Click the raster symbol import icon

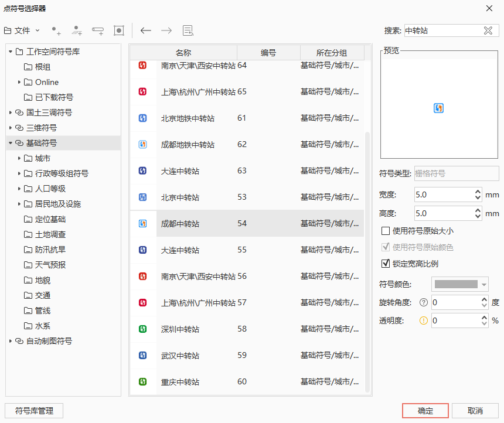click(119, 30)
